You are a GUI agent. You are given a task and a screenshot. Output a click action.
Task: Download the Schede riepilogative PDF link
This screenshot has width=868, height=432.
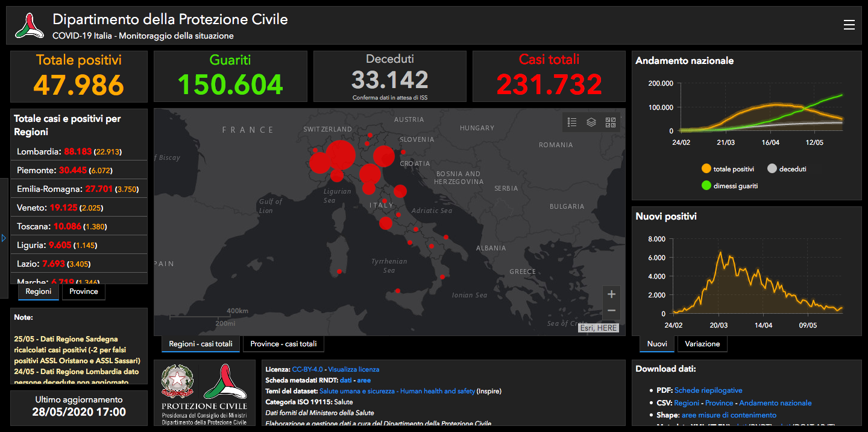tap(708, 390)
